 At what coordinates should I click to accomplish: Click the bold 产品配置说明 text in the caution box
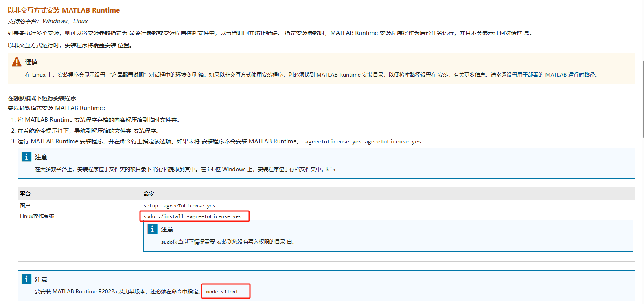(128, 75)
